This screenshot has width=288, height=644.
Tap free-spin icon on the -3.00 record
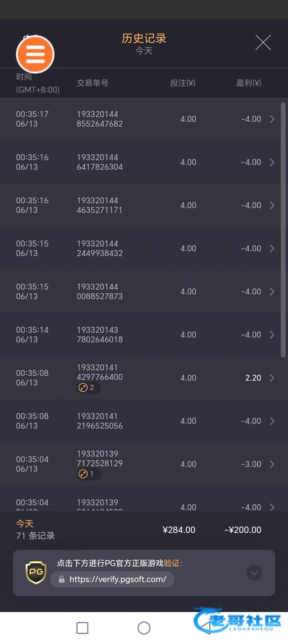(x=83, y=474)
